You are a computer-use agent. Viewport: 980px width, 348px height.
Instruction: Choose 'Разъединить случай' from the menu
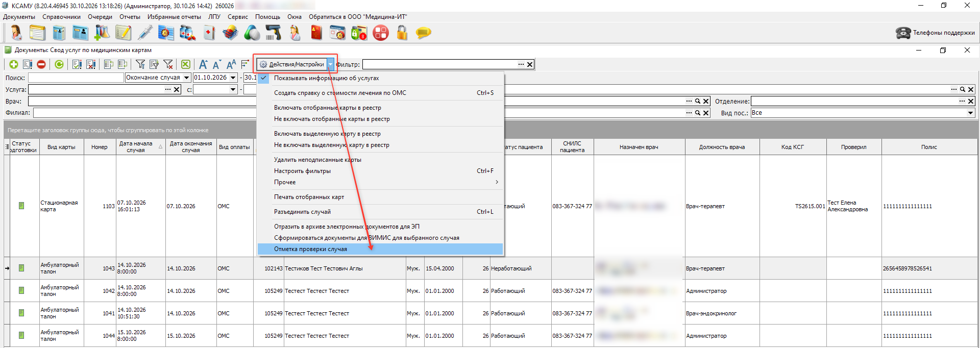pos(380,212)
